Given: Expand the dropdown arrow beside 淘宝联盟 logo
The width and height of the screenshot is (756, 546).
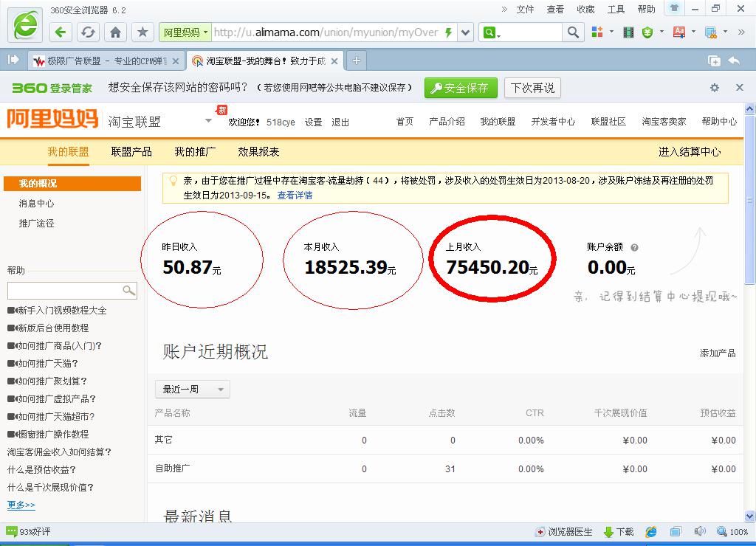Looking at the screenshot, I should click(208, 121).
